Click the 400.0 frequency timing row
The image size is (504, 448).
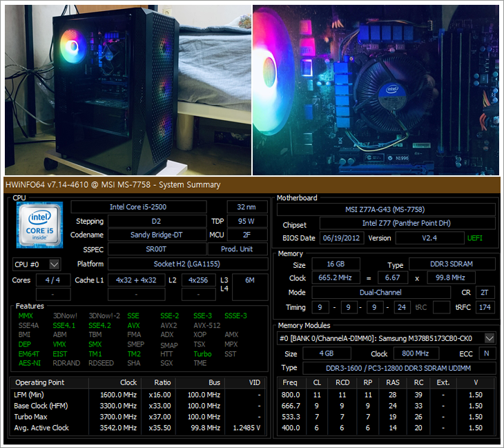tap(385, 428)
